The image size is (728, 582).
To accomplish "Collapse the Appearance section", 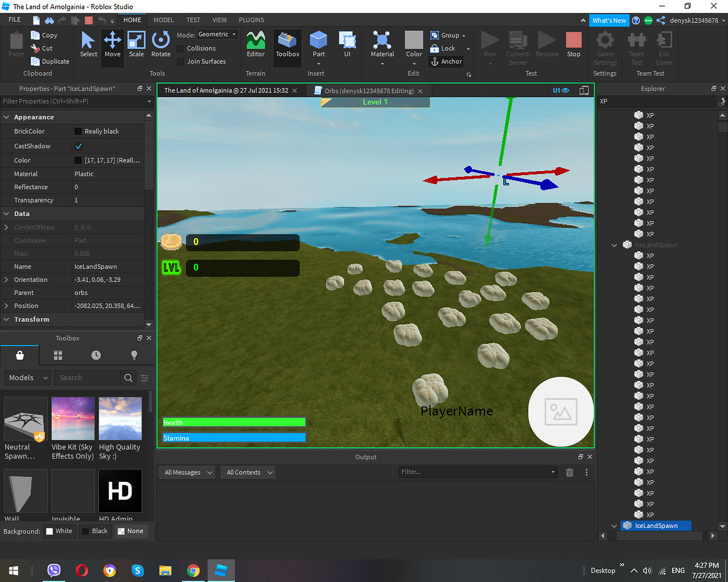I will point(6,117).
